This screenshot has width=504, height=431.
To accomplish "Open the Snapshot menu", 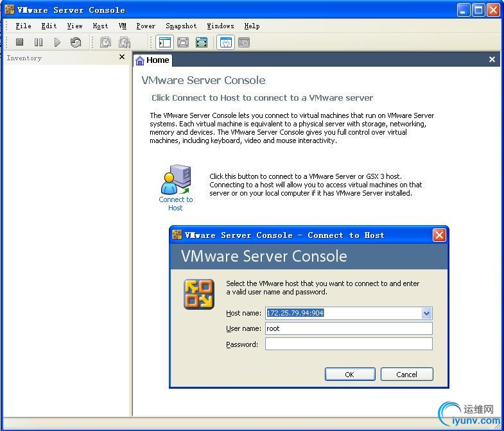I will 181,26.
